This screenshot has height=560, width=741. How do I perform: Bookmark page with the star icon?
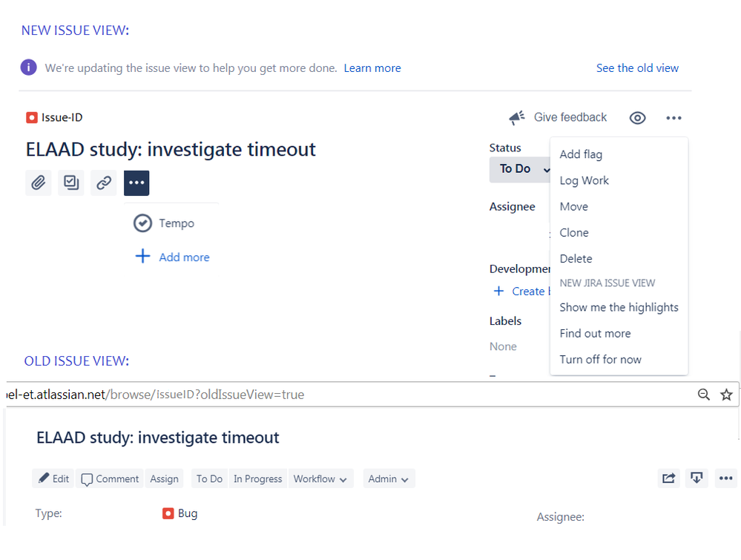[726, 395]
